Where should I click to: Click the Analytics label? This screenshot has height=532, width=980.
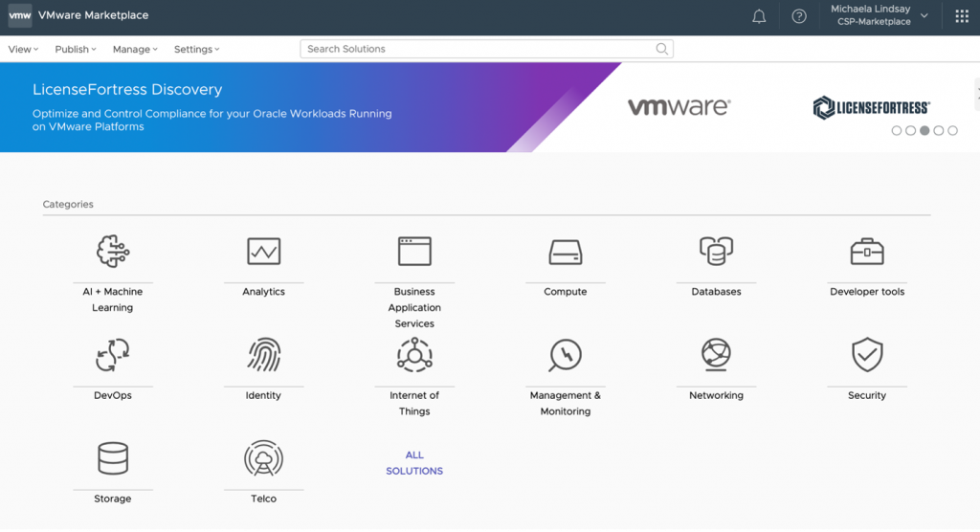click(264, 292)
